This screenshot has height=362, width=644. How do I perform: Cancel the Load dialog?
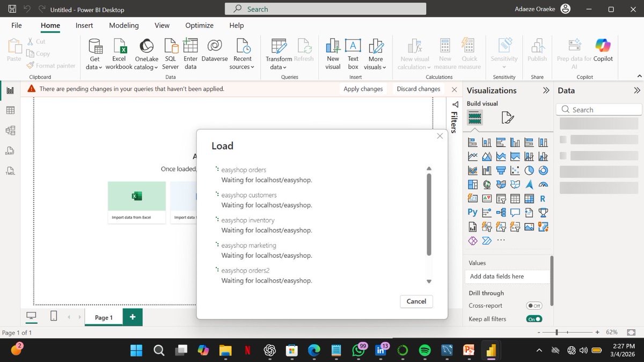click(x=416, y=301)
